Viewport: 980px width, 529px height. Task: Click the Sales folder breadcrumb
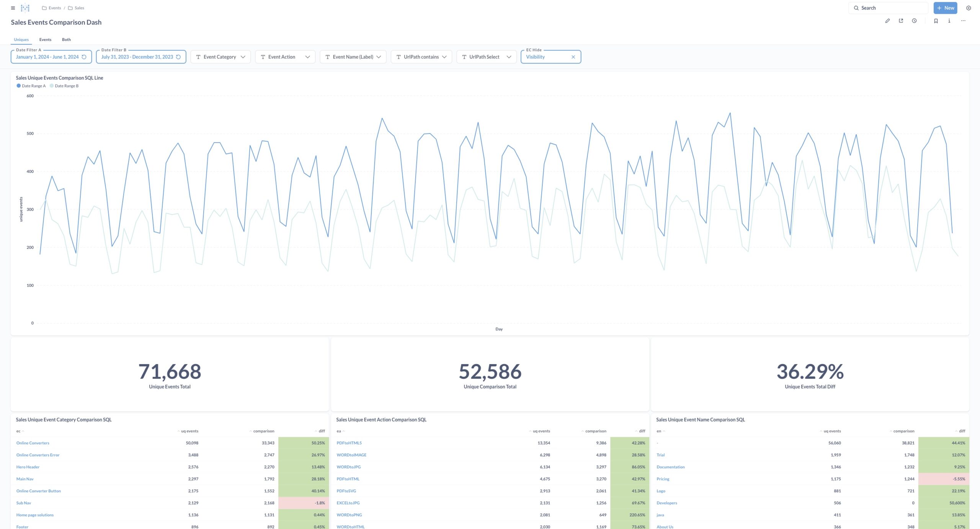tap(76, 8)
